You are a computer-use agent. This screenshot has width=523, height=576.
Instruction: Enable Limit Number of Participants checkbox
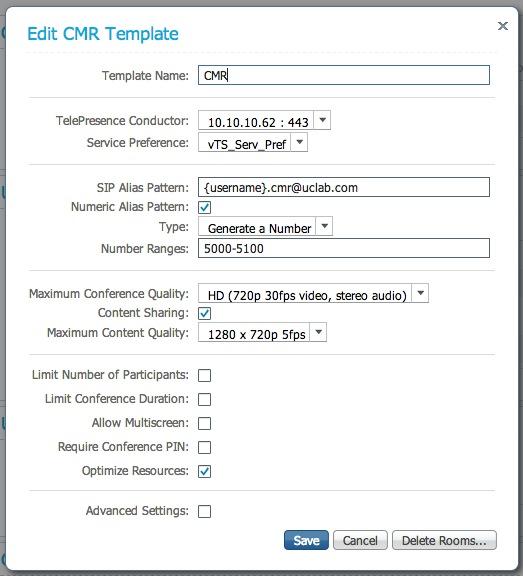pos(205,375)
